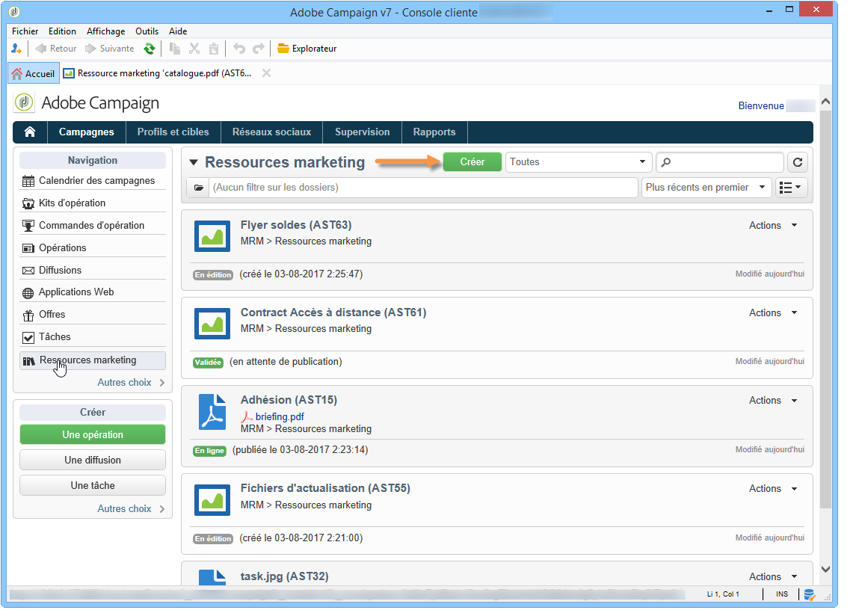Click the paste clipboard icon

(x=214, y=49)
